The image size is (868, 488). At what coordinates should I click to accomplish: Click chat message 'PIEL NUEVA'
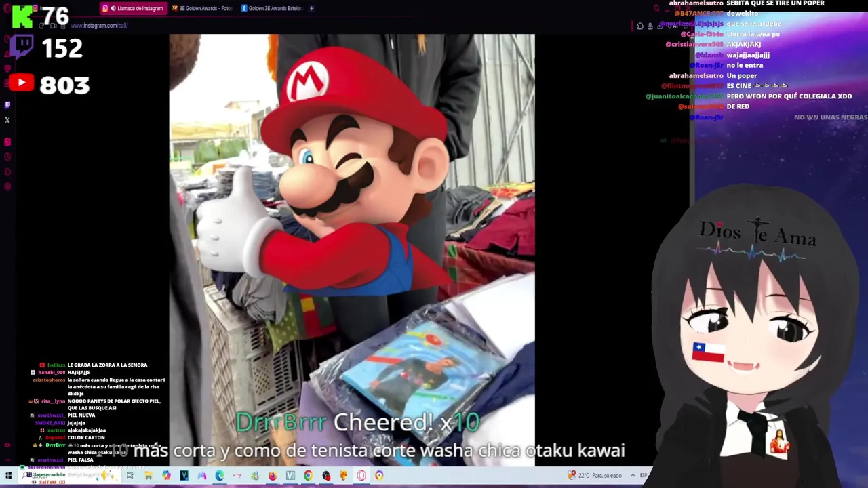(81, 415)
